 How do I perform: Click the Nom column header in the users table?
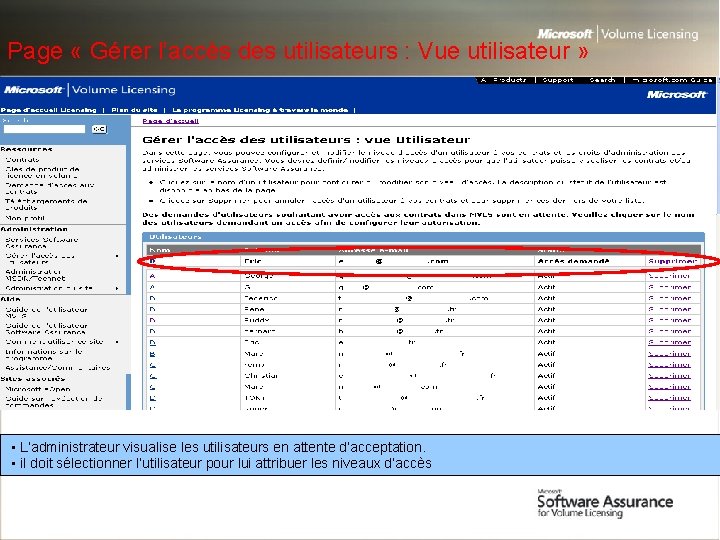[160, 250]
